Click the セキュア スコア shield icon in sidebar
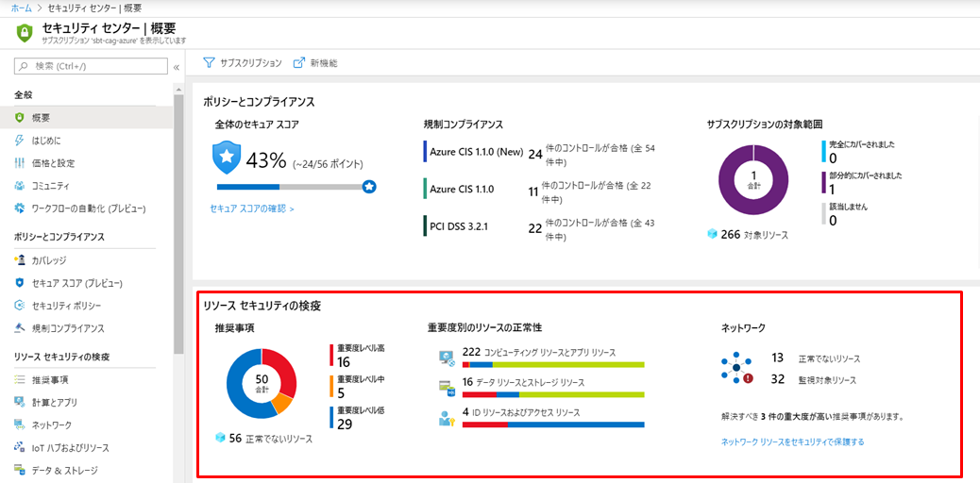The height and width of the screenshot is (483, 980). 20,283
